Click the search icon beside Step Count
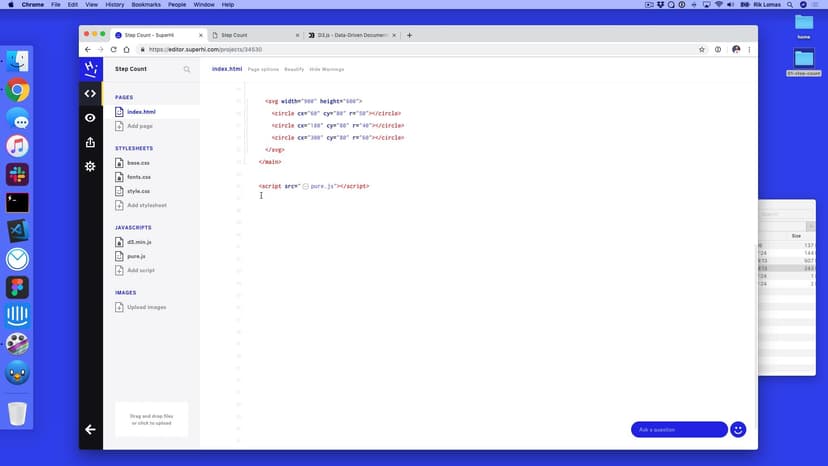Image resolution: width=828 pixels, height=466 pixels. 186,70
